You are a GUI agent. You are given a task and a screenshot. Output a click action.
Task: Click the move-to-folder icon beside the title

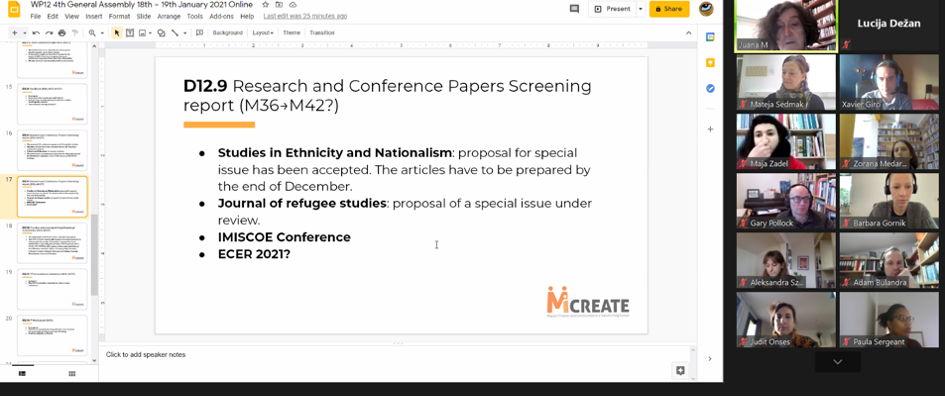279,5
